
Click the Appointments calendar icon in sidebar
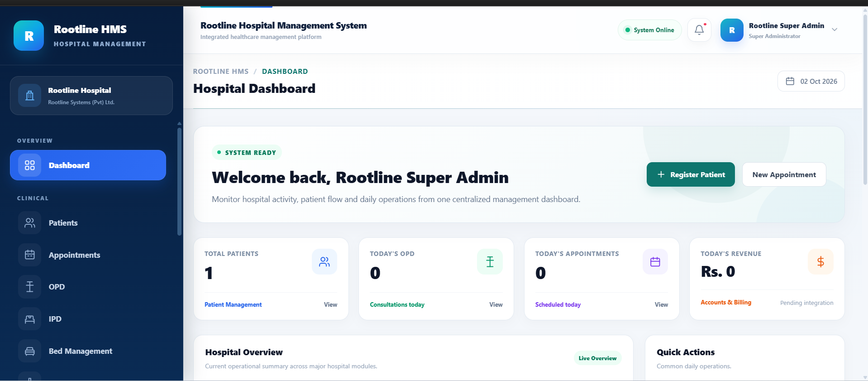click(x=30, y=255)
